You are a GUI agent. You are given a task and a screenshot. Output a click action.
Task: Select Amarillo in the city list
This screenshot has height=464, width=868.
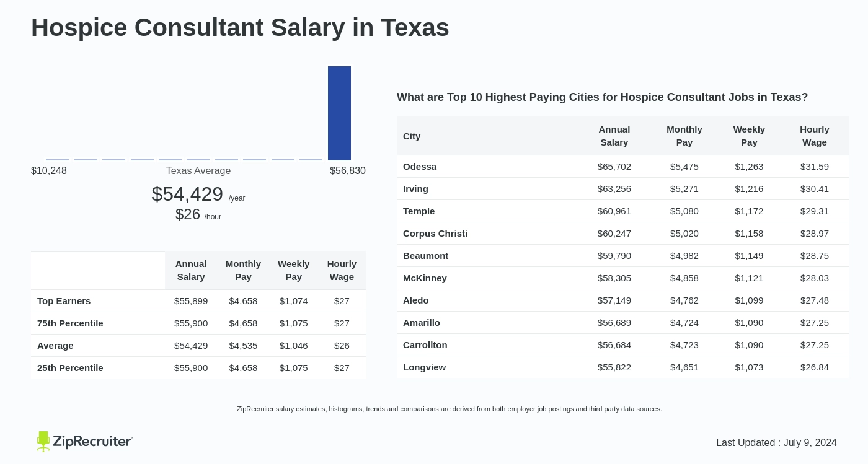coord(422,322)
